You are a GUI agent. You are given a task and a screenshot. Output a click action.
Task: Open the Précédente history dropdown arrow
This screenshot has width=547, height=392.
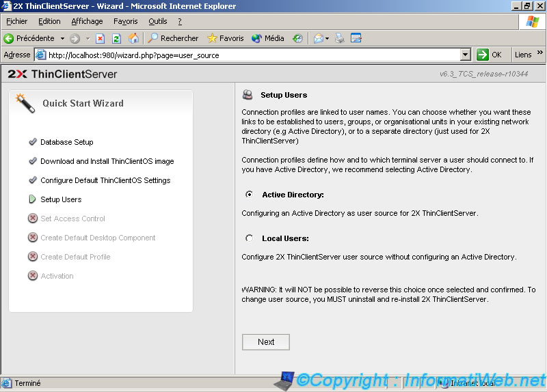tap(62, 38)
